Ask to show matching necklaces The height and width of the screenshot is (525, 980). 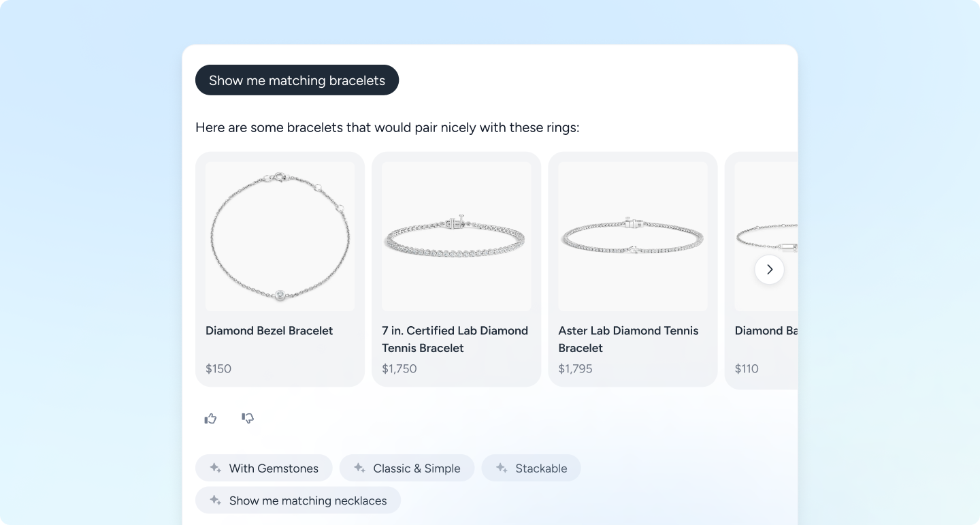(x=298, y=500)
